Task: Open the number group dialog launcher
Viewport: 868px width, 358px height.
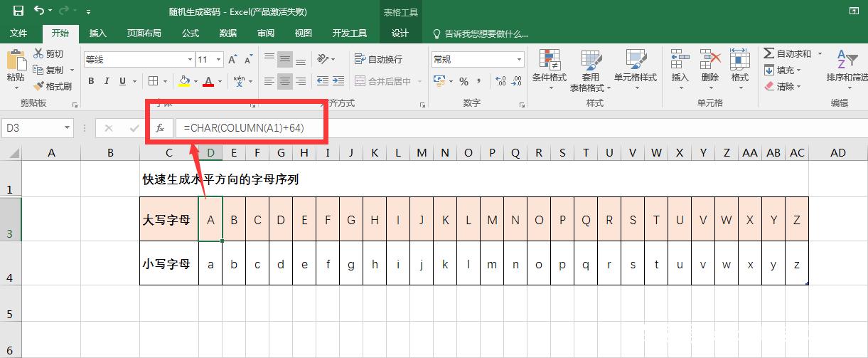Action: [522, 105]
